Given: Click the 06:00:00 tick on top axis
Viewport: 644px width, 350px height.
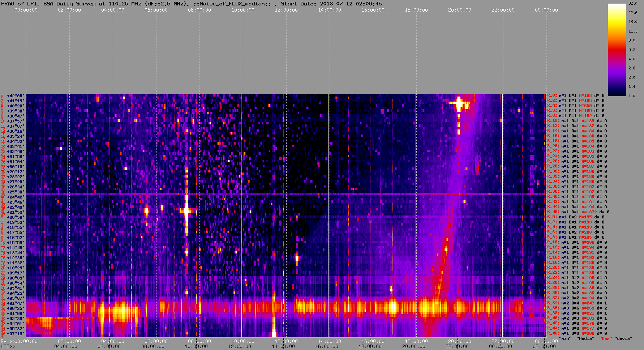Looking at the screenshot, I should coord(156,10).
